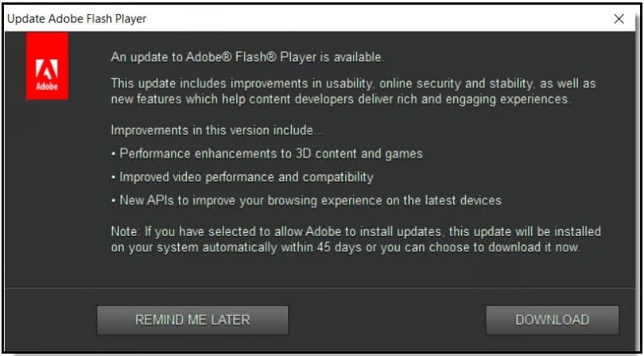The image size is (644, 356).
Task: Click the bullet dot before "Improved video"
Action: click(x=114, y=178)
